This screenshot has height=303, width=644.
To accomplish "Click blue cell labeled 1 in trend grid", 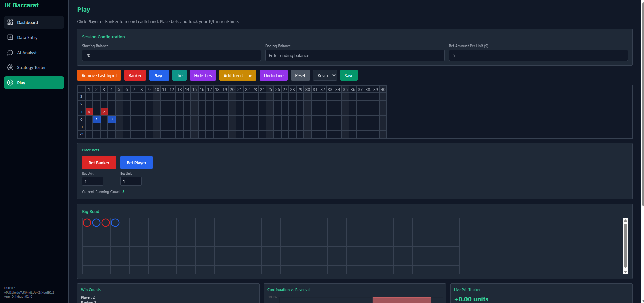I will (97, 119).
